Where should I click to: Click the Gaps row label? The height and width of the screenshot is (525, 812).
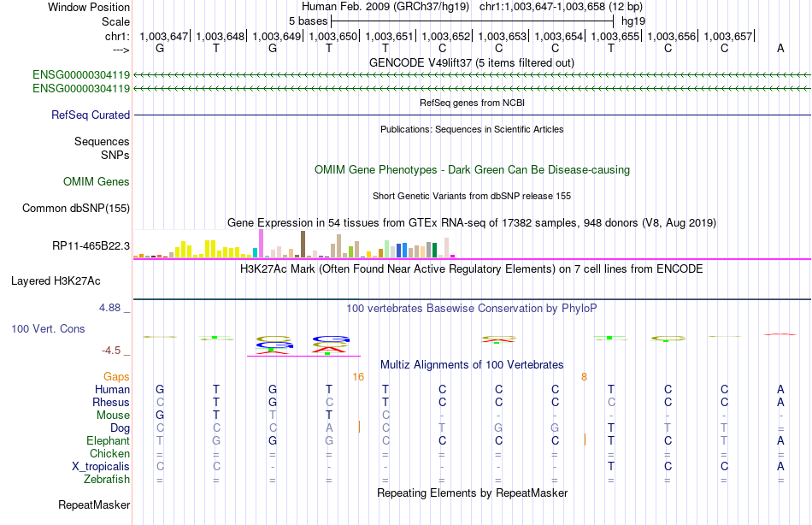[116, 377]
